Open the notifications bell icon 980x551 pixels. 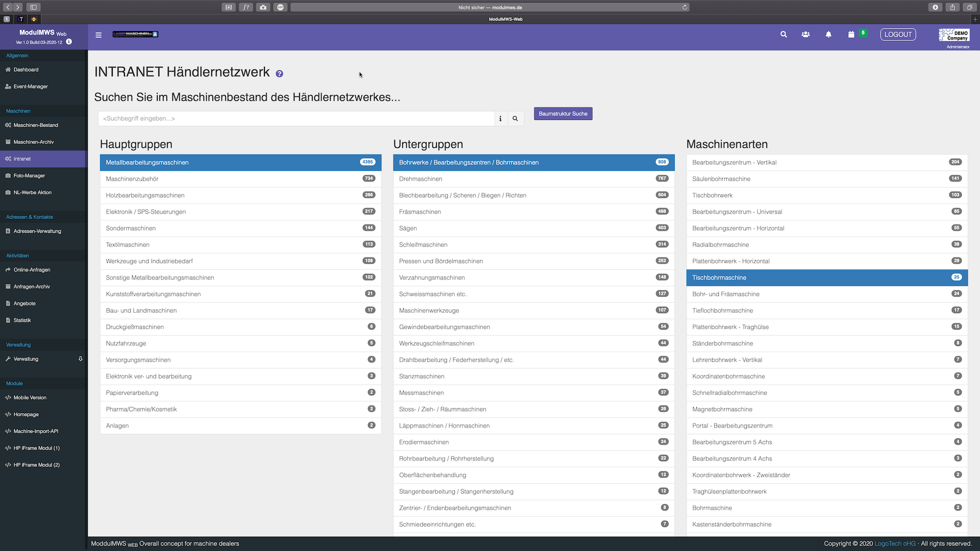pos(828,35)
